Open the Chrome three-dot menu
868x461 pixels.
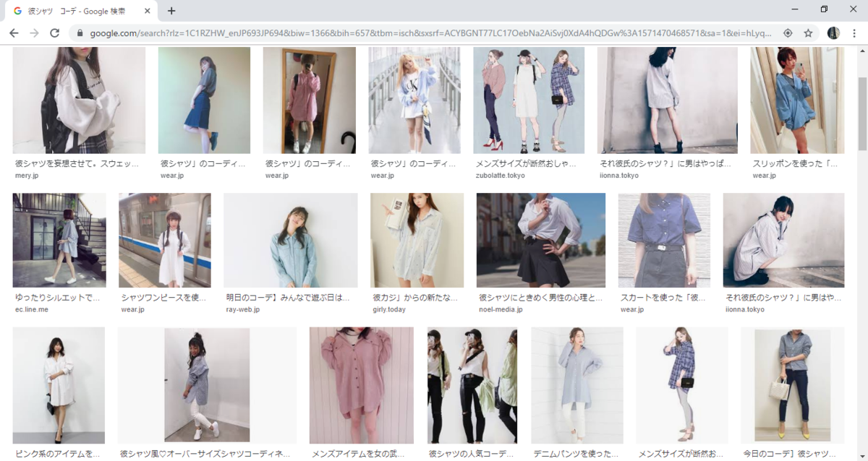point(854,33)
